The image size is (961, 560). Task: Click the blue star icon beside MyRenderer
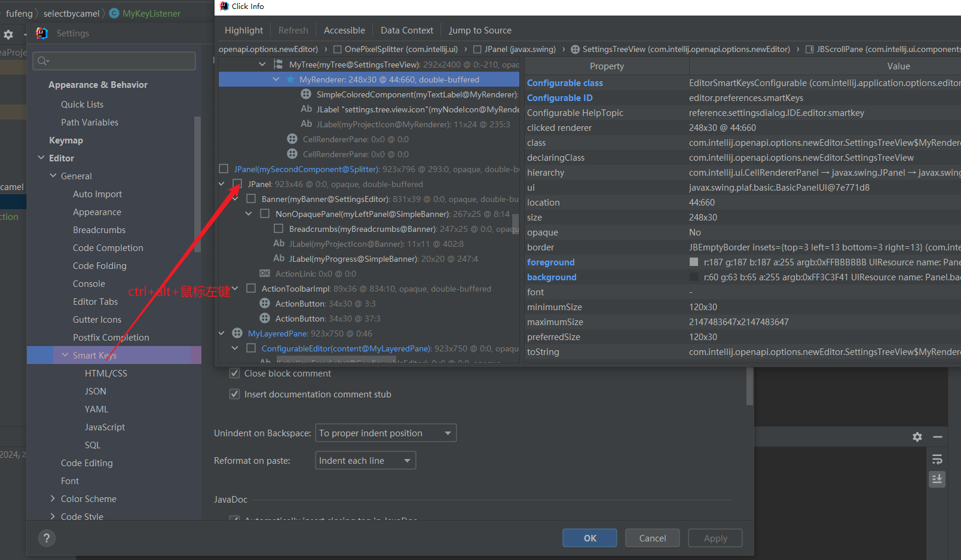290,79
